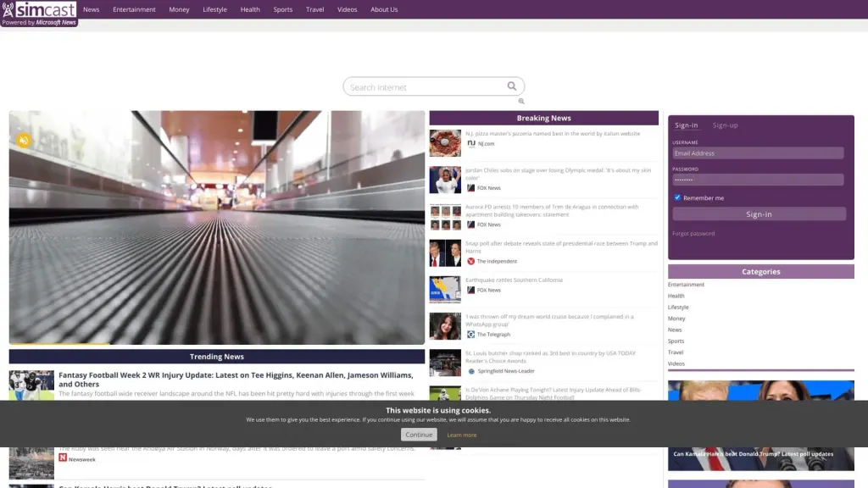Click the search magnifier icon
868x488 pixels.
pos(511,86)
